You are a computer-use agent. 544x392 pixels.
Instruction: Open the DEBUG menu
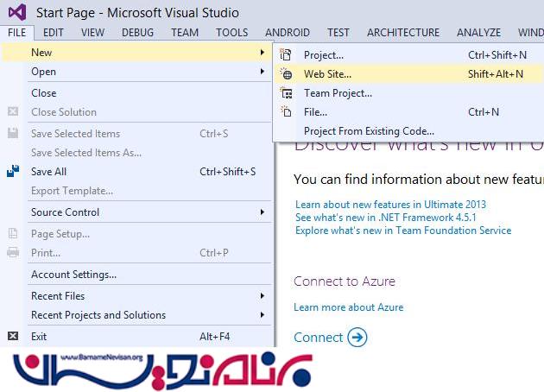click(x=137, y=33)
